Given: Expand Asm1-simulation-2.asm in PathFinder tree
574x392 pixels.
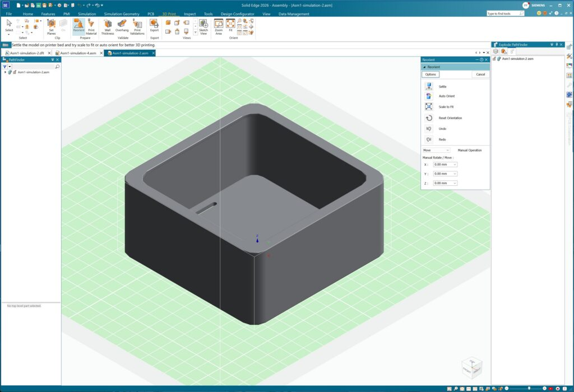Looking at the screenshot, I should point(5,72).
